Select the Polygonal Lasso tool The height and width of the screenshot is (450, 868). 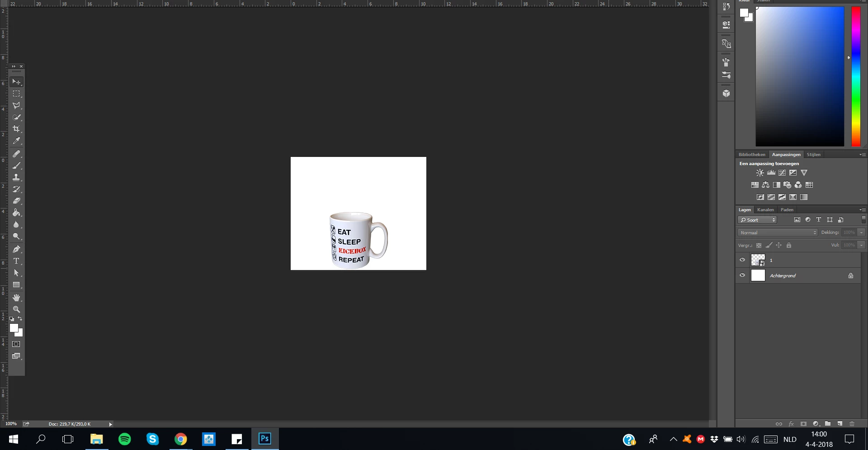[x=16, y=105]
